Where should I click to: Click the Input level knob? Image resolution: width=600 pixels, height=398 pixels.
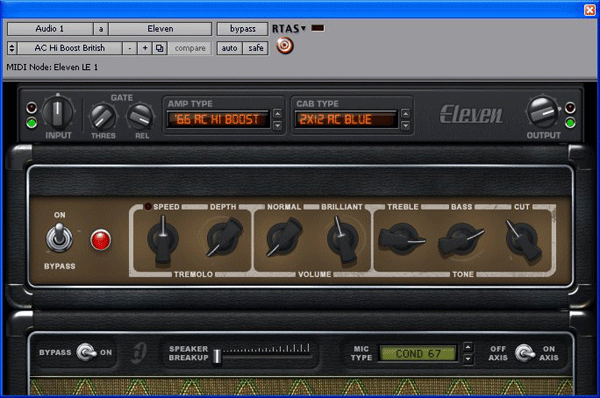[57, 112]
